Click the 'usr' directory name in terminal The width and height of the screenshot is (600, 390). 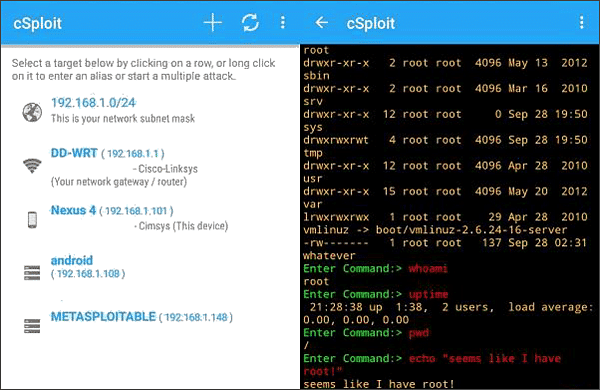pyautogui.click(x=313, y=179)
